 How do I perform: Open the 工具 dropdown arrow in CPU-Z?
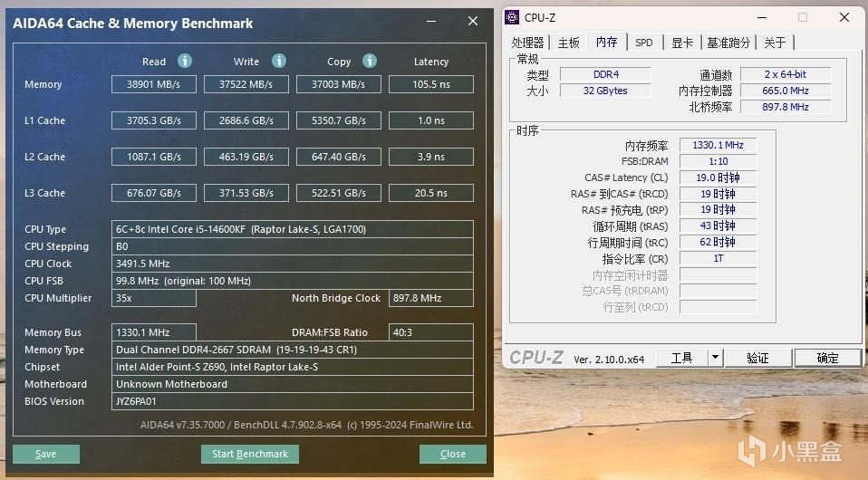(x=715, y=358)
